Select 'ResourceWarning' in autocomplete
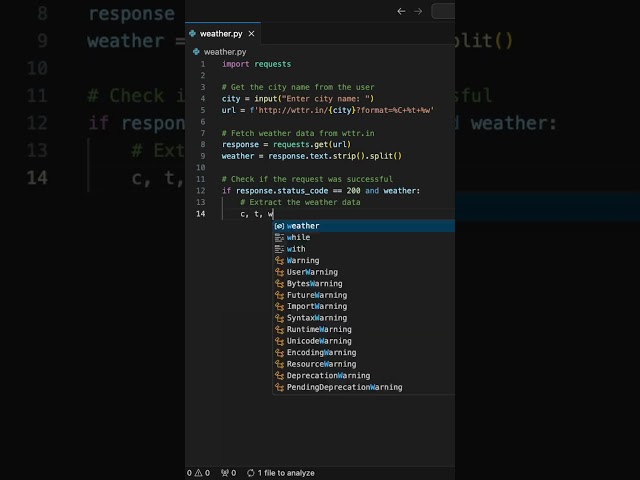640x480 pixels. pos(364,364)
